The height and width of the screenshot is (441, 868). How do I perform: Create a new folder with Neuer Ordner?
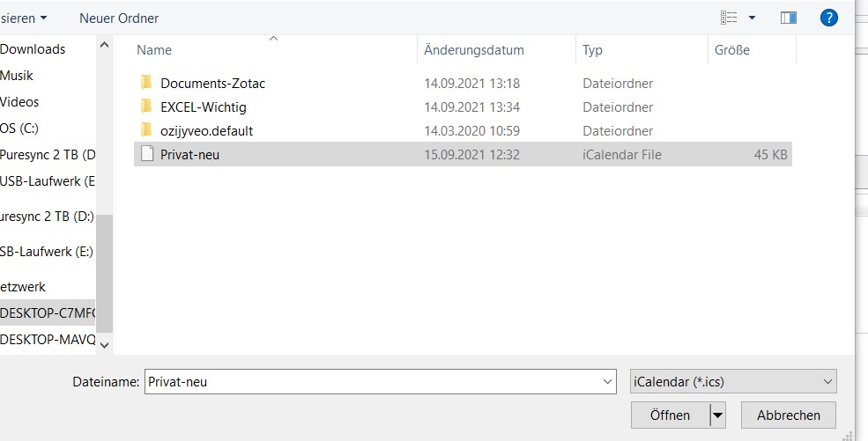click(119, 18)
